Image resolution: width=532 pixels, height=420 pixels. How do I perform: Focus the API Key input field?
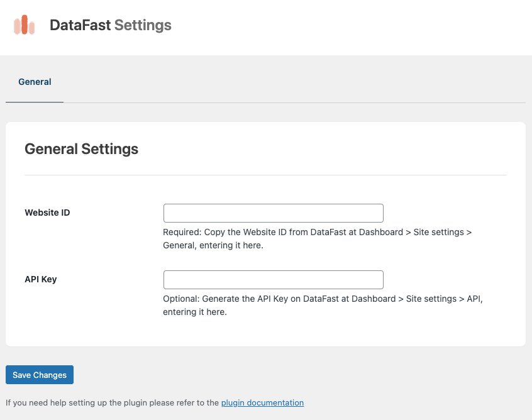point(273,280)
